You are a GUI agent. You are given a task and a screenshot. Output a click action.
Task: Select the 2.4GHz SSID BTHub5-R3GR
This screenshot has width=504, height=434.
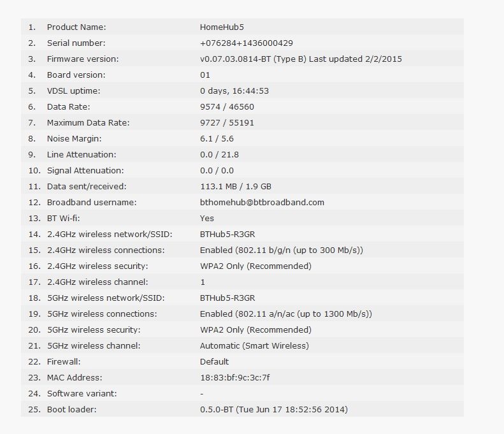[x=227, y=235]
